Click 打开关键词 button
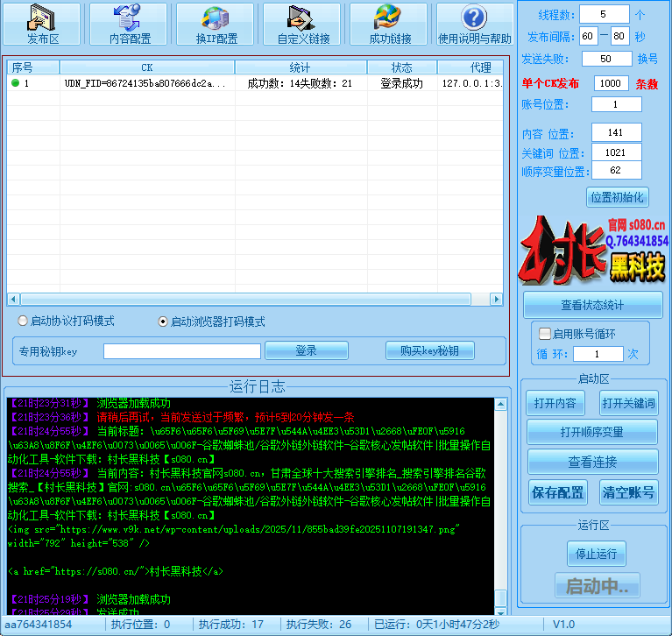This screenshot has width=672, height=636. 628,403
